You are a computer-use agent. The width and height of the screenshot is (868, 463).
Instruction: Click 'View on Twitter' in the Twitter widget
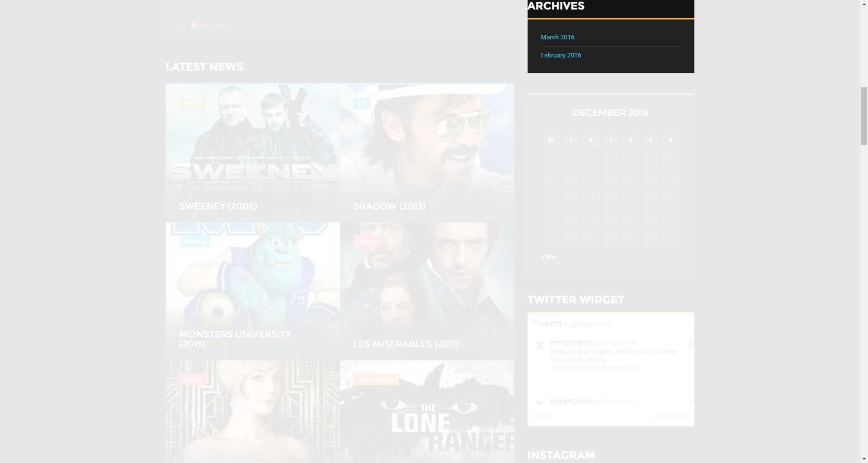pyautogui.click(x=669, y=416)
